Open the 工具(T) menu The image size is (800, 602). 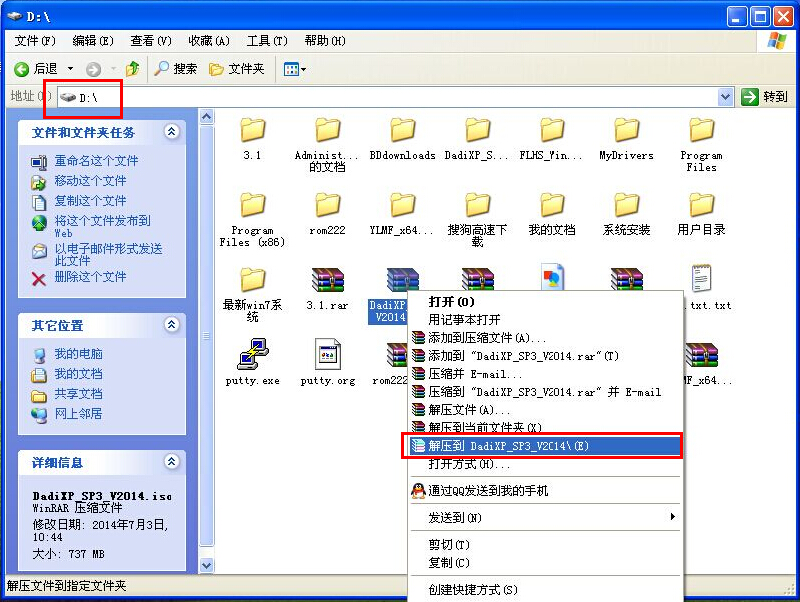click(267, 41)
